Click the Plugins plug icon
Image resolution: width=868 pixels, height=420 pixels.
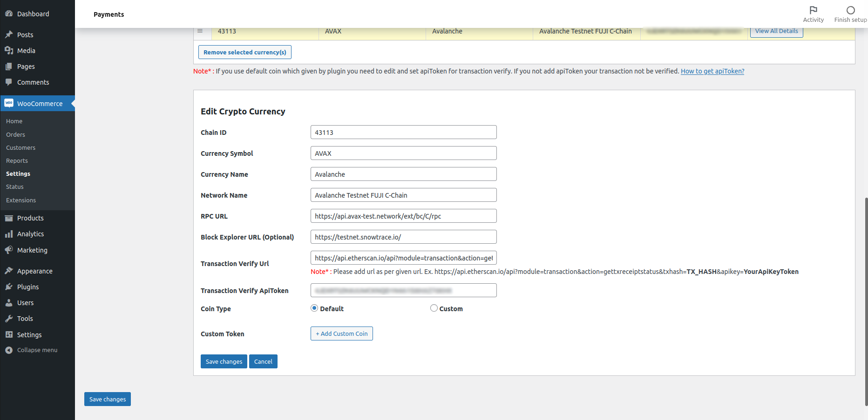click(x=9, y=287)
